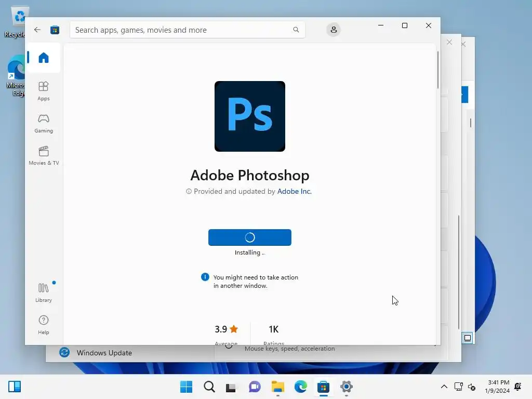Click the Store page vertical scrollbar
The width and height of the screenshot is (532, 399).
(437, 70)
